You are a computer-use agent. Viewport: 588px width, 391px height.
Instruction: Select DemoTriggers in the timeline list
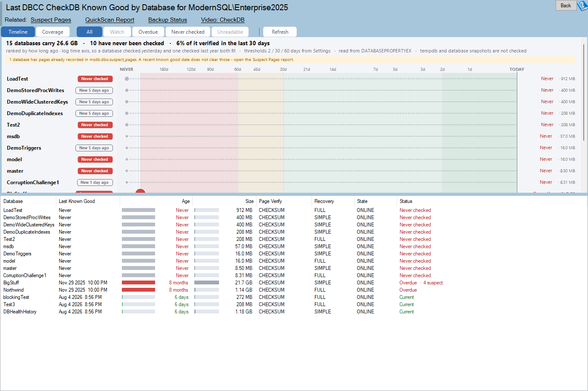(24, 148)
